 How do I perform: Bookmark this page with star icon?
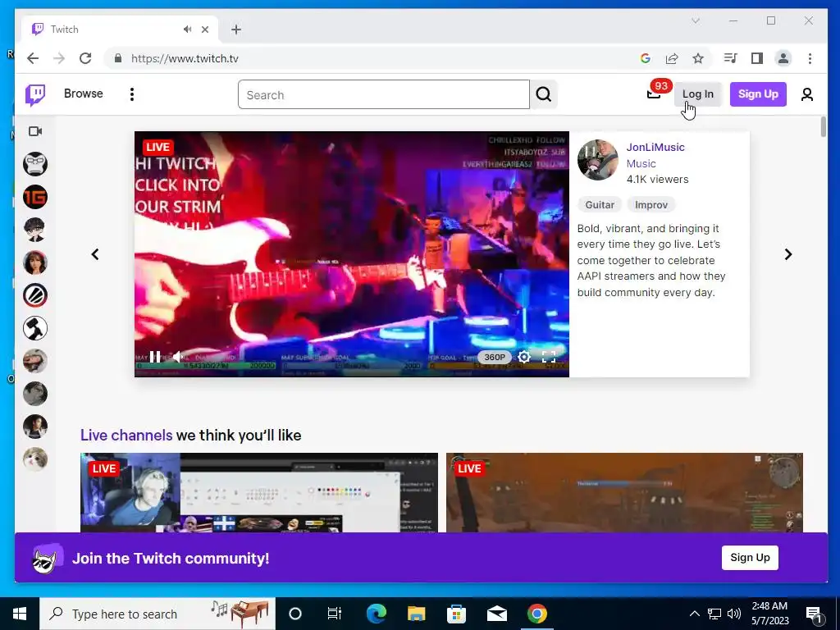698,58
